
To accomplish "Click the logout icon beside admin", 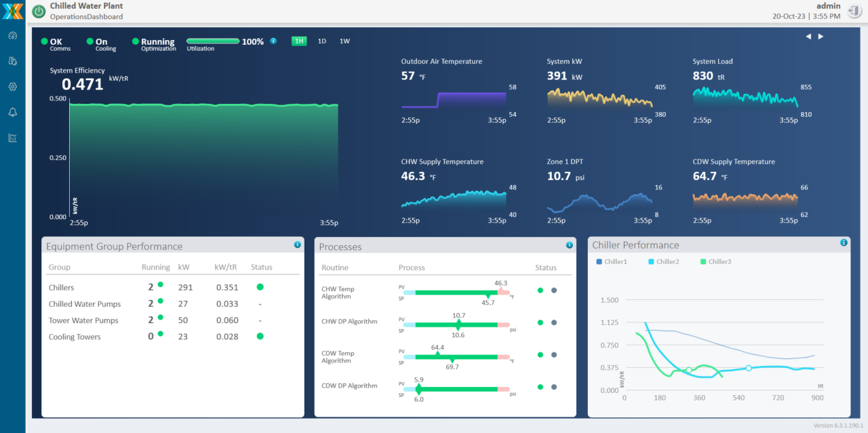I will tap(854, 11).
